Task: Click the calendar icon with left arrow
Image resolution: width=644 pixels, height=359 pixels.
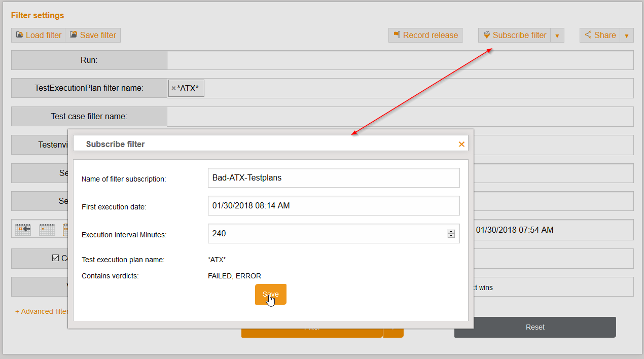Action: pyautogui.click(x=23, y=230)
